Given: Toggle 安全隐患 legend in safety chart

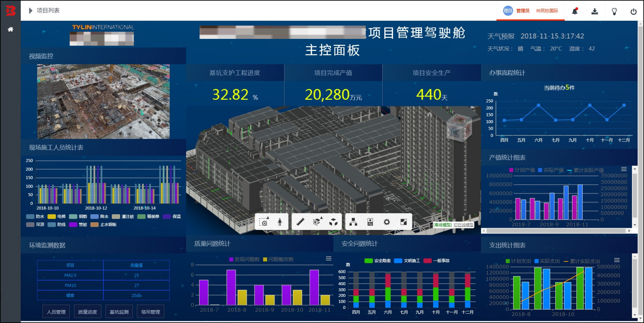Looking at the screenshot, I should 377,261.
